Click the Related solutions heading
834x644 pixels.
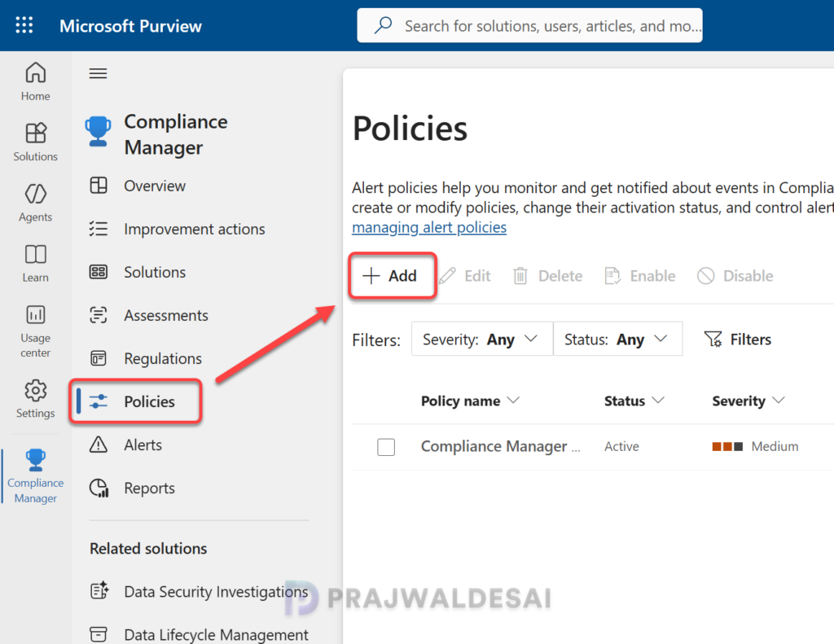pyautogui.click(x=148, y=548)
